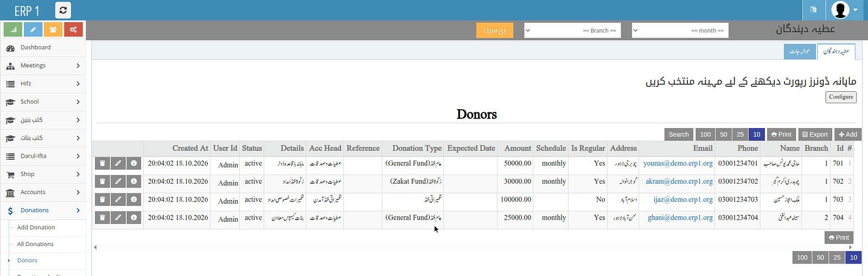Screen dimensions: 868x276
Task: Click email ghani@demo.erp1.org
Action: [x=680, y=218]
